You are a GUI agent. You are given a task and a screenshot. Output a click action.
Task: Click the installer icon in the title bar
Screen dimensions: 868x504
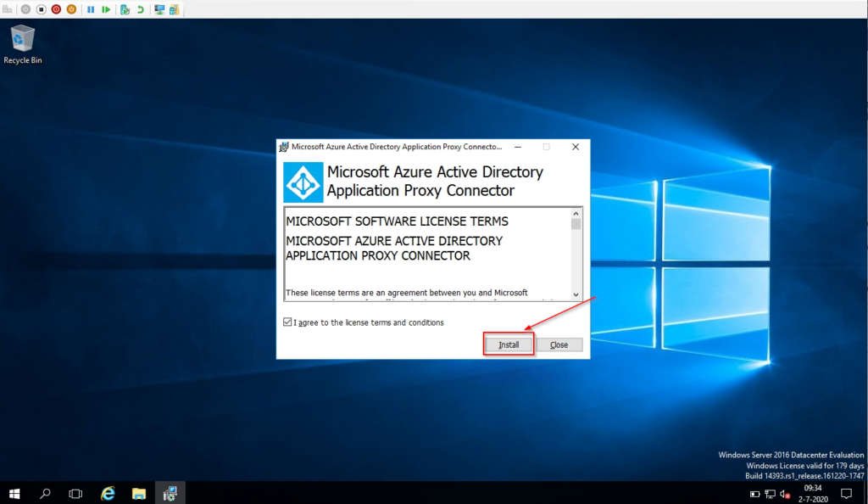click(x=284, y=147)
